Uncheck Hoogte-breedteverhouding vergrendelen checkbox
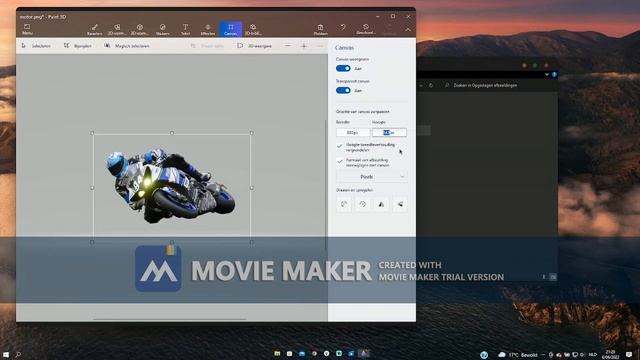 [x=340, y=146]
